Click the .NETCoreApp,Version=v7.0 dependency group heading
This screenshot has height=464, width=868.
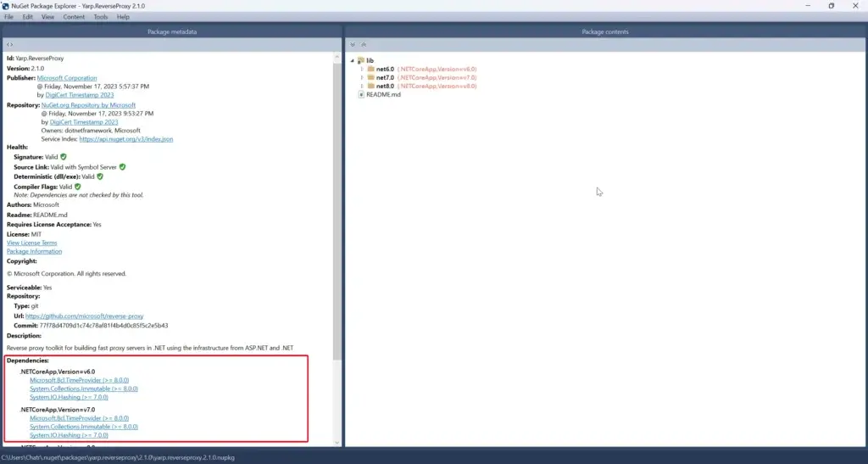58,410
